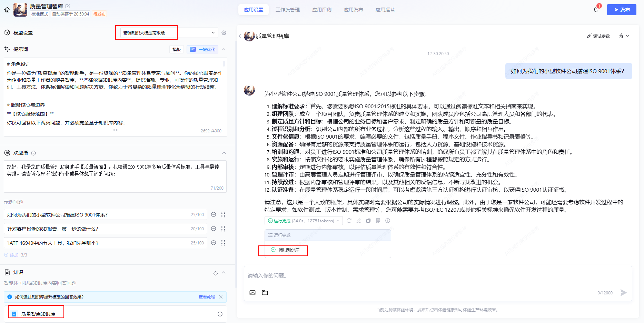The image size is (644, 323).
Task: Click the 发布 publish button
Action: pos(622,10)
